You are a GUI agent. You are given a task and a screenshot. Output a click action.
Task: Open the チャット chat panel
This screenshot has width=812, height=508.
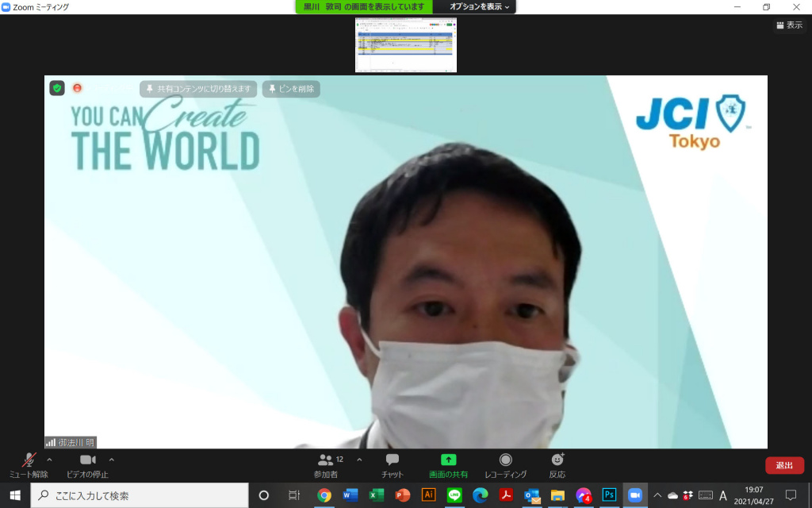tap(392, 465)
